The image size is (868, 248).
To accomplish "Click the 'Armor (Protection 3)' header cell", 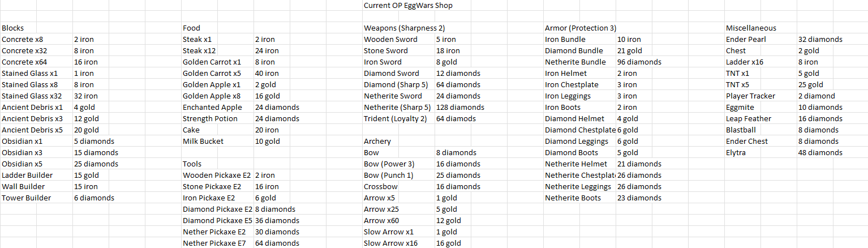I will 581,28.
